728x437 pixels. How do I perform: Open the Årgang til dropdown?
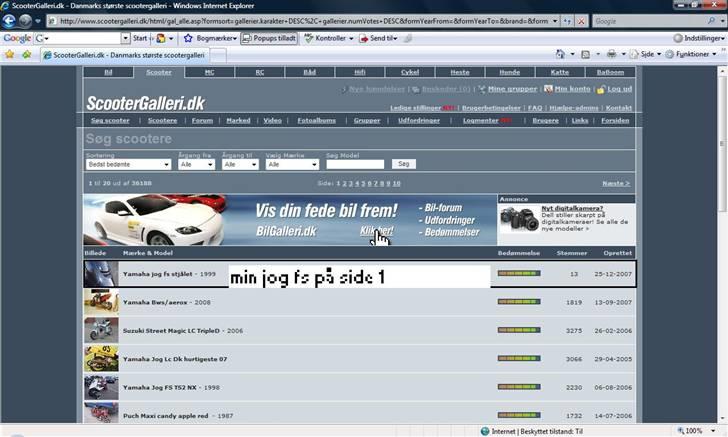pos(240,164)
